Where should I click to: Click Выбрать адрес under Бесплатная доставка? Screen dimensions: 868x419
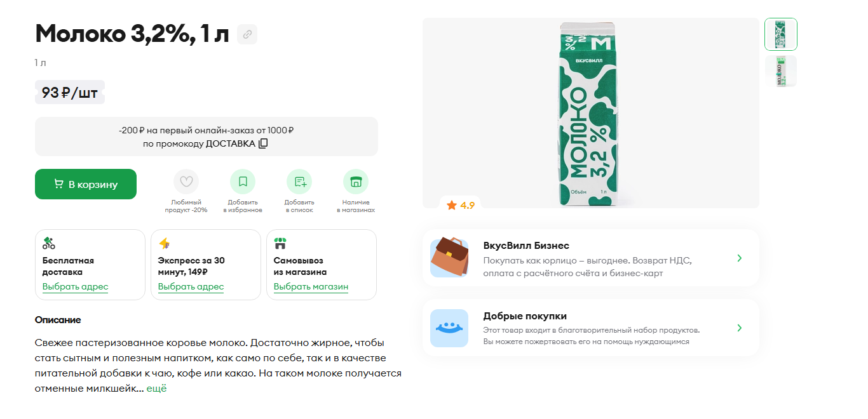[76, 286]
